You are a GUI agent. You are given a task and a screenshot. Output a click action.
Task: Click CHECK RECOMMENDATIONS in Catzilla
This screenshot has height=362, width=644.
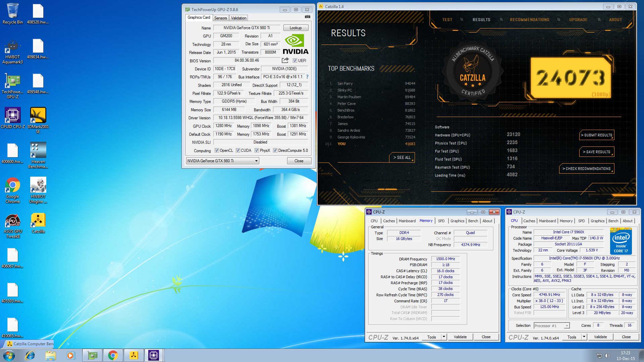(x=587, y=169)
